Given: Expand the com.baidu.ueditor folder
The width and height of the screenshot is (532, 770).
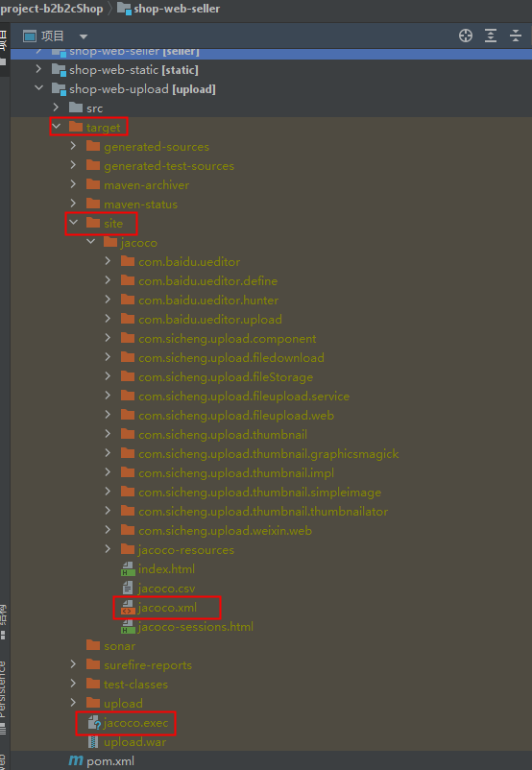Looking at the screenshot, I should (x=108, y=261).
